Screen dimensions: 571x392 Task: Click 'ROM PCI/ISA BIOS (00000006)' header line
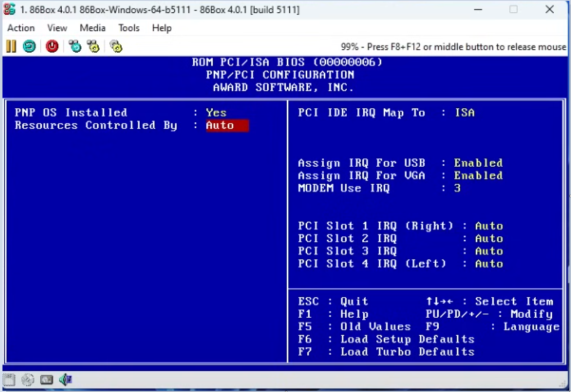point(287,62)
